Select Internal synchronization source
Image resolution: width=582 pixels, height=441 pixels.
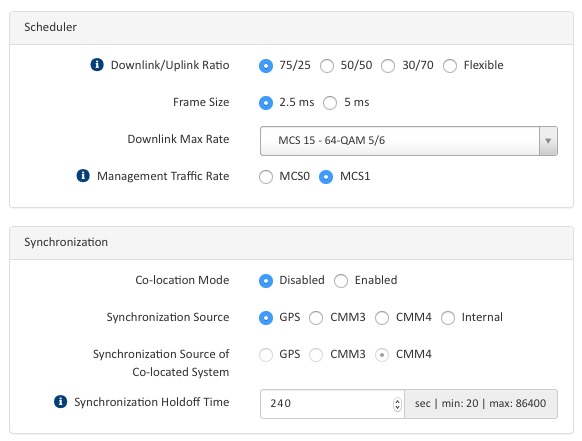(x=448, y=318)
